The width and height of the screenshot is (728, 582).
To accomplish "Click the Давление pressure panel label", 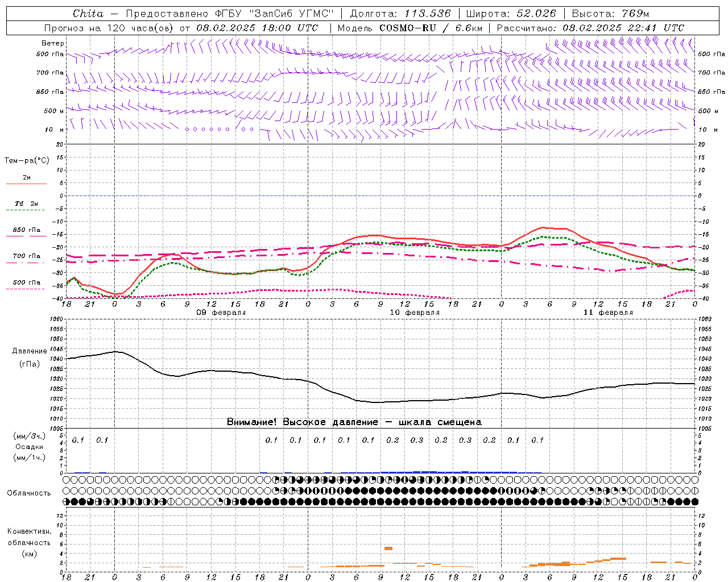I will pos(30,351).
